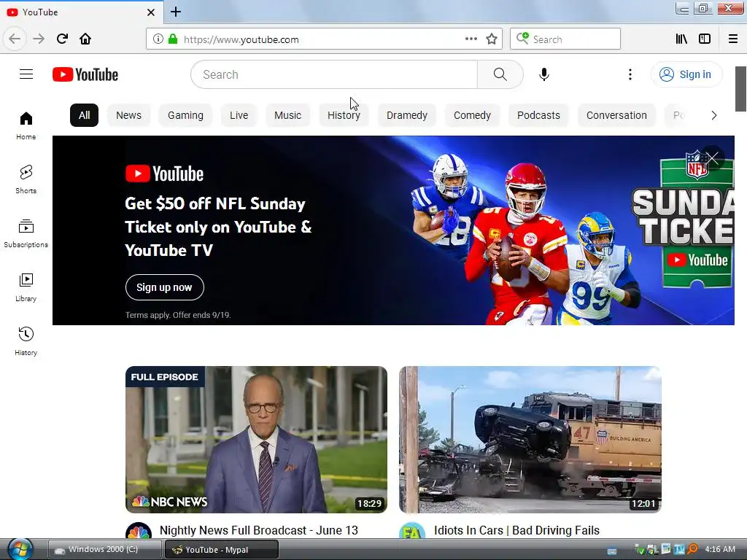Click the NBC News channel avatar
Screen dimensions: 747x560
click(139, 532)
